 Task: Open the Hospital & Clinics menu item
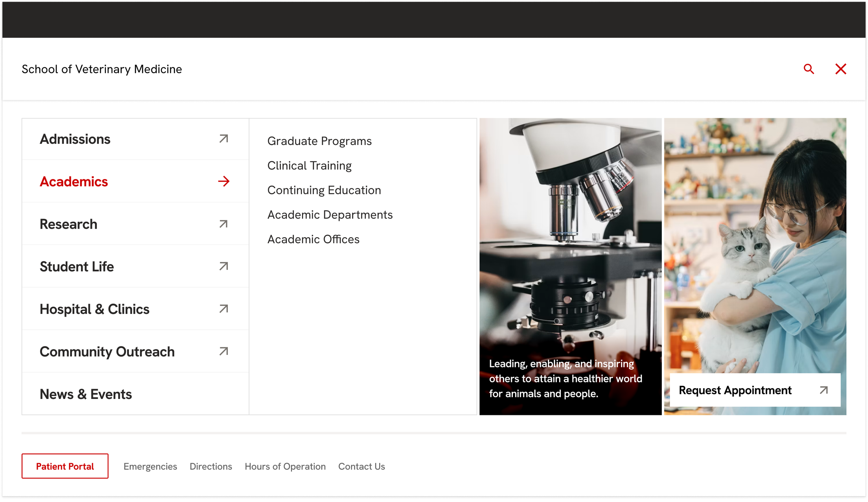[x=135, y=309]
